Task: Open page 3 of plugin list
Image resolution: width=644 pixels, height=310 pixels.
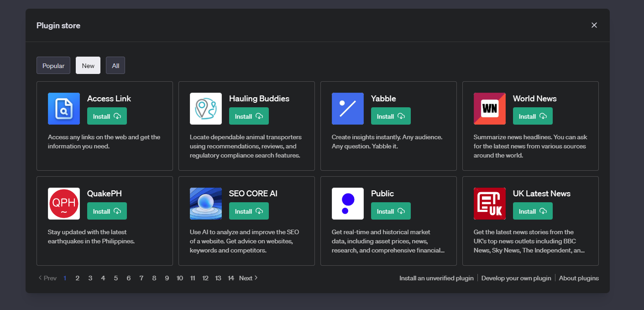Action: [x=90, y=278]
